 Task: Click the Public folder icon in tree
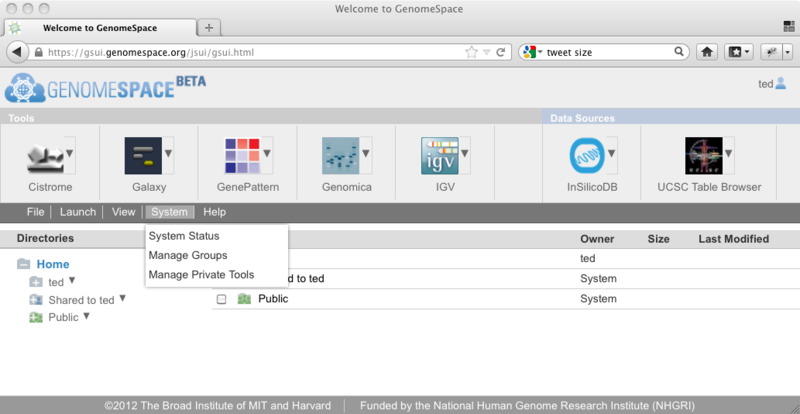pyautogui.click(x=36, y=318)
